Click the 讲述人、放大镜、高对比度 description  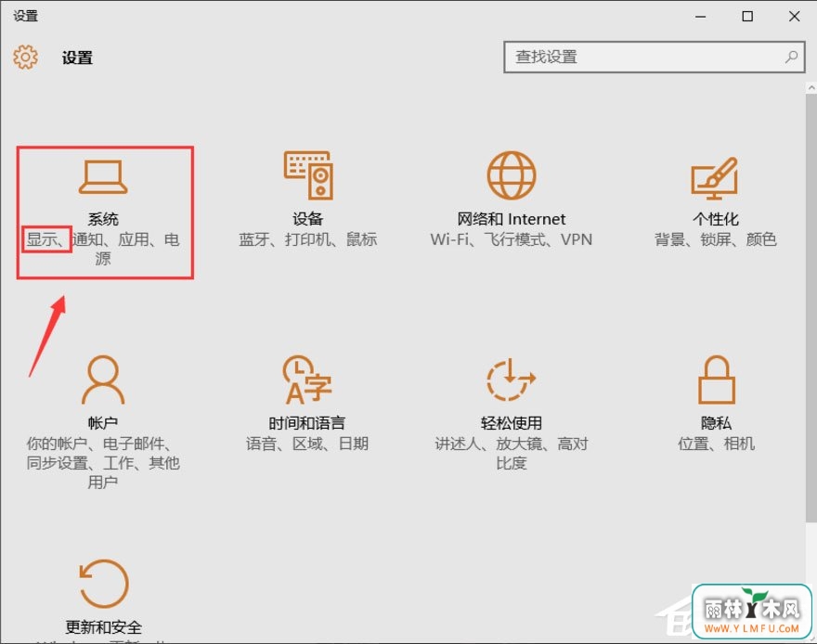tap(512, 453)
